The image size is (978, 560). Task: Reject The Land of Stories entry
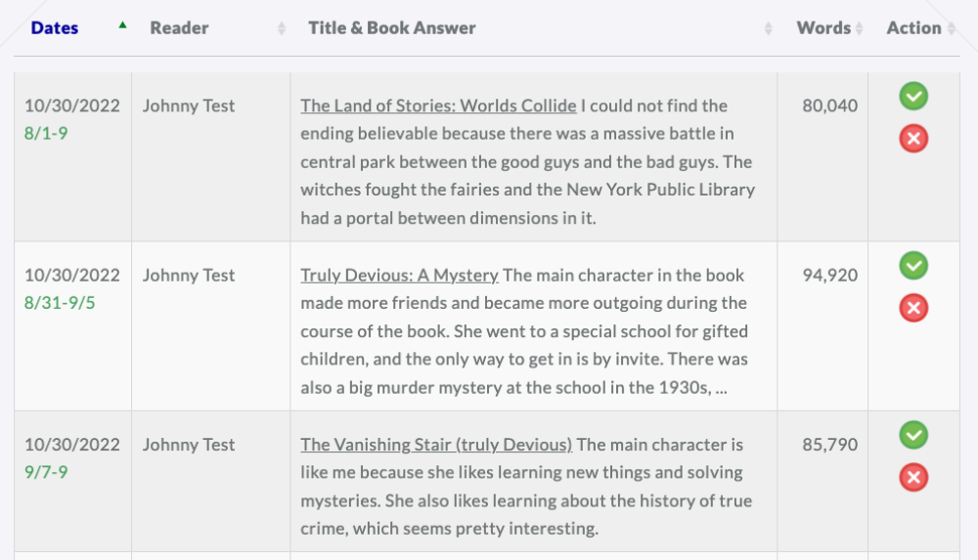click(x=913, y=139)
